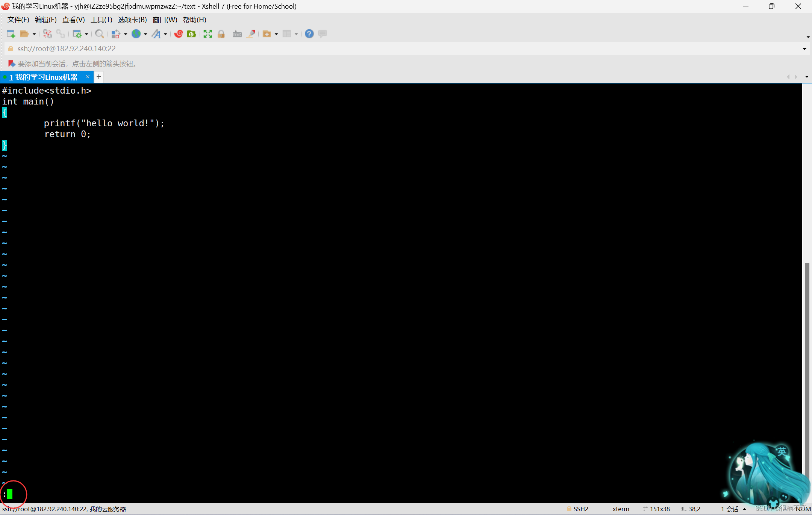Launch Xmanager red swirl icon

coord(179,34)
